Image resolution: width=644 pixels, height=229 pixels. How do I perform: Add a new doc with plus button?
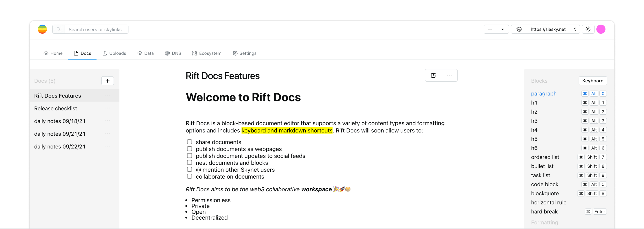[107, 81]
